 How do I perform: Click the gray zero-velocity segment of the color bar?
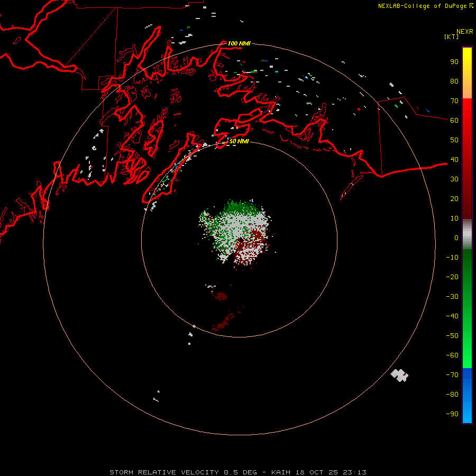(467, 235)
